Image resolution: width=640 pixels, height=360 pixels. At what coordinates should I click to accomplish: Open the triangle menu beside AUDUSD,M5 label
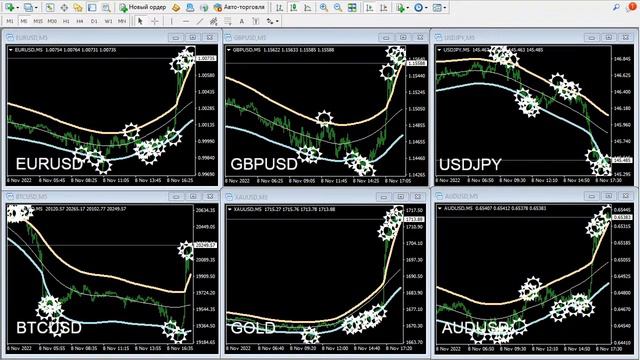(440, 209)
